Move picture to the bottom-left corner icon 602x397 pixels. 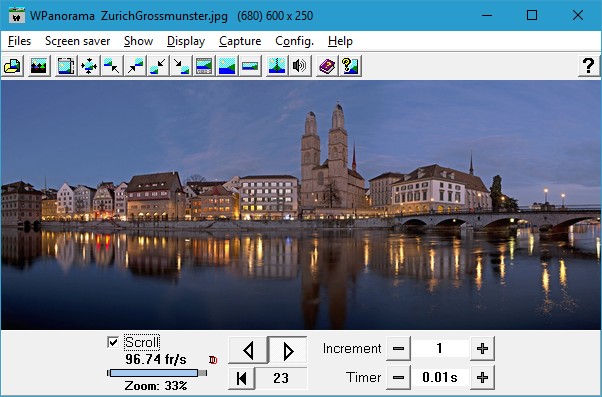158,66
